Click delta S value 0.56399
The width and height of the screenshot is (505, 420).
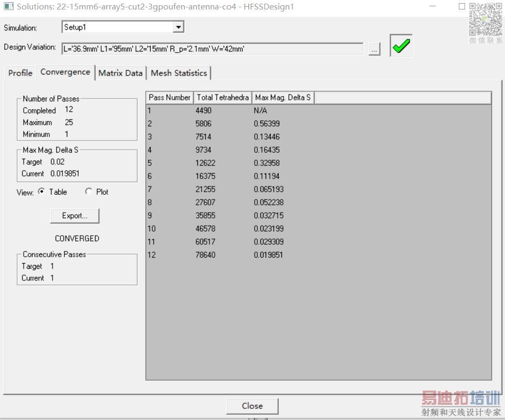(267, 124)
